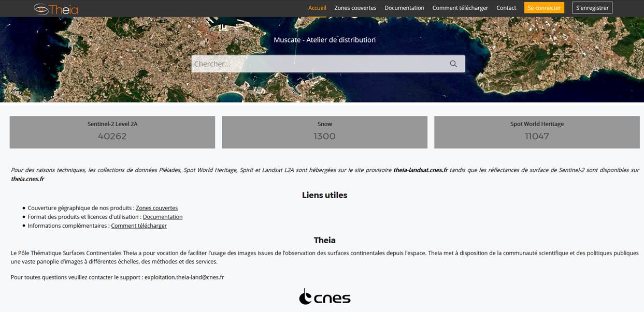
Task: Focus the Chercher search field
Action: 328,64
